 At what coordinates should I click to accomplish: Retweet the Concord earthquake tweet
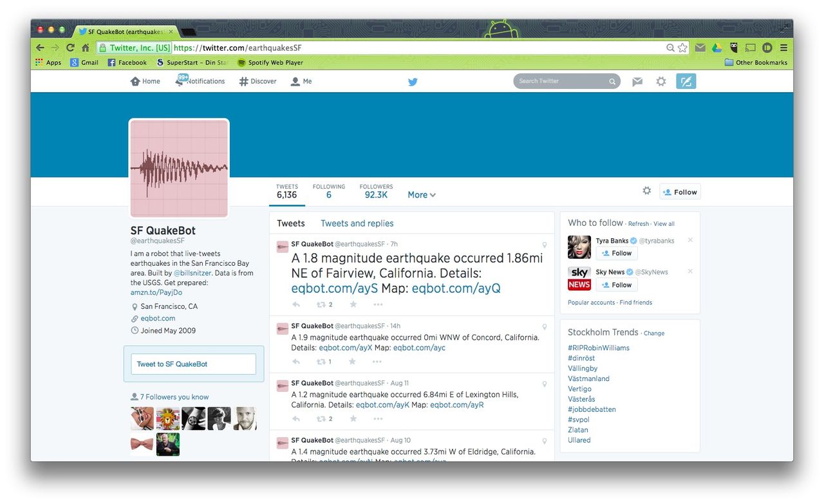[x=321, y=362]
